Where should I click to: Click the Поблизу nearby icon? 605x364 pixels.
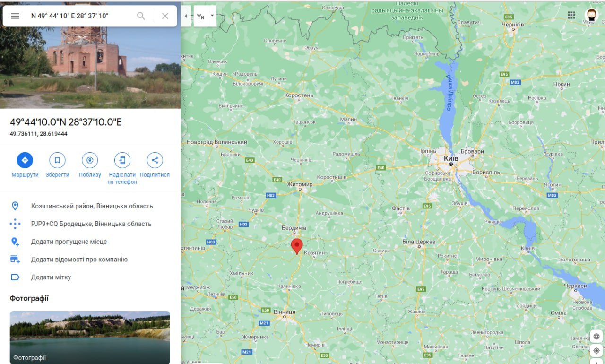pyautogui.click(x=90, y=160)
